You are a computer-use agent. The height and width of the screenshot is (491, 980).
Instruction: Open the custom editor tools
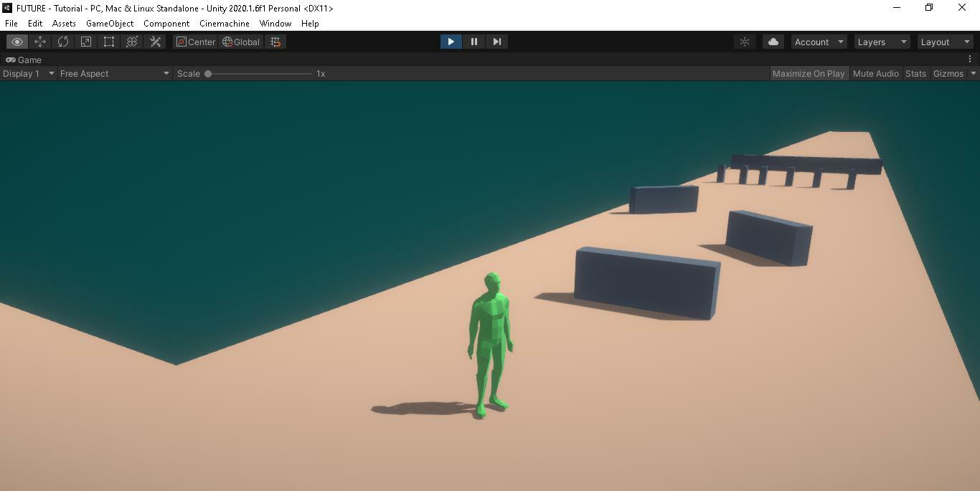[x=155, y=42]
